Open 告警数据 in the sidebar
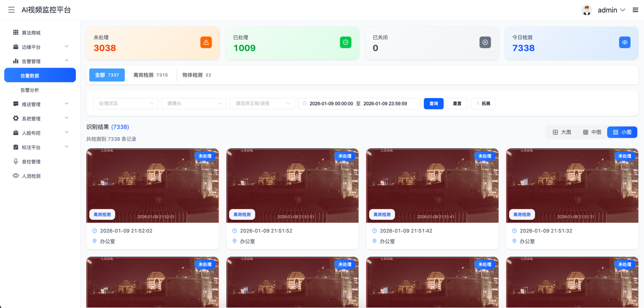Viewport: 644px width, 308px height. point(40,75)
